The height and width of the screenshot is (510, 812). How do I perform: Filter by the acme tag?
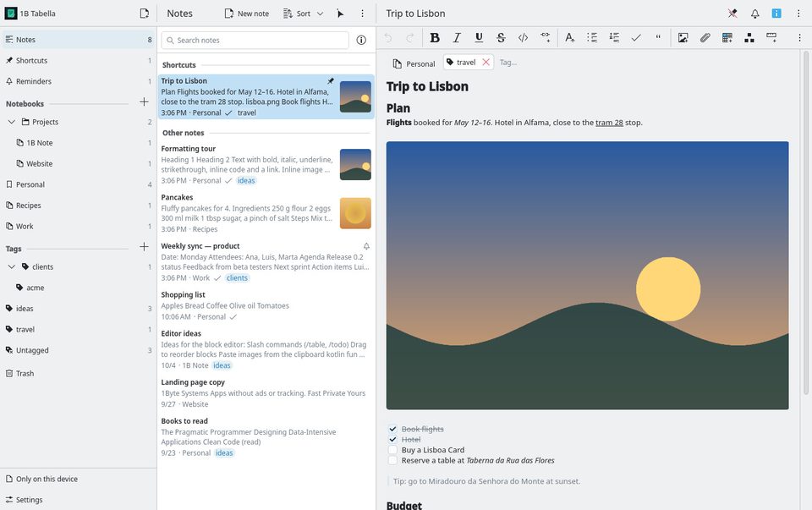pyautogui.click(x=78, y=288)
